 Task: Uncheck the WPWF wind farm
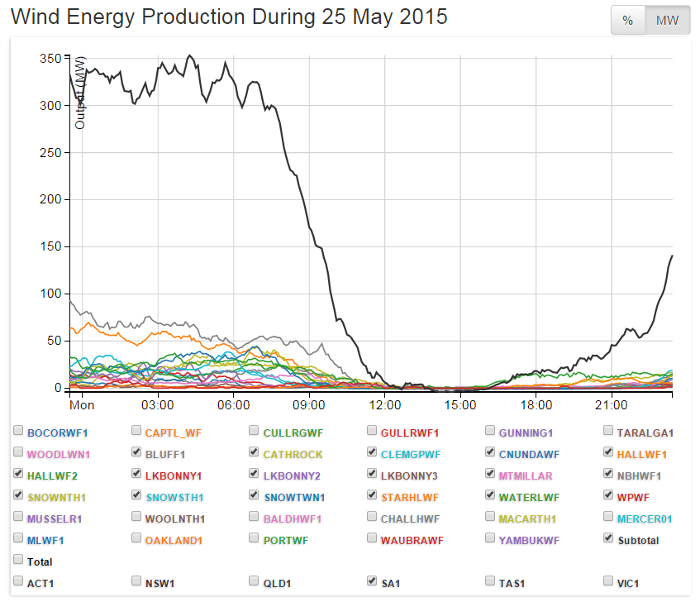click(x=609, y=496)
